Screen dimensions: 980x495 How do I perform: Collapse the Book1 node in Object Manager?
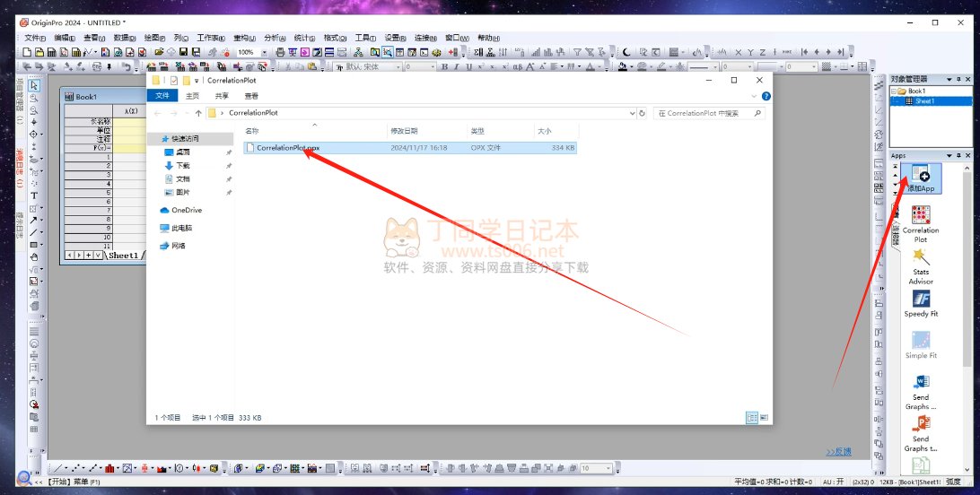[894, 91]
